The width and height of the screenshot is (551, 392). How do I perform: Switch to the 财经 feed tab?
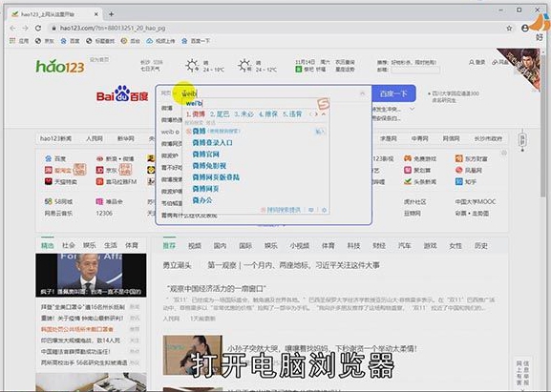379,246
